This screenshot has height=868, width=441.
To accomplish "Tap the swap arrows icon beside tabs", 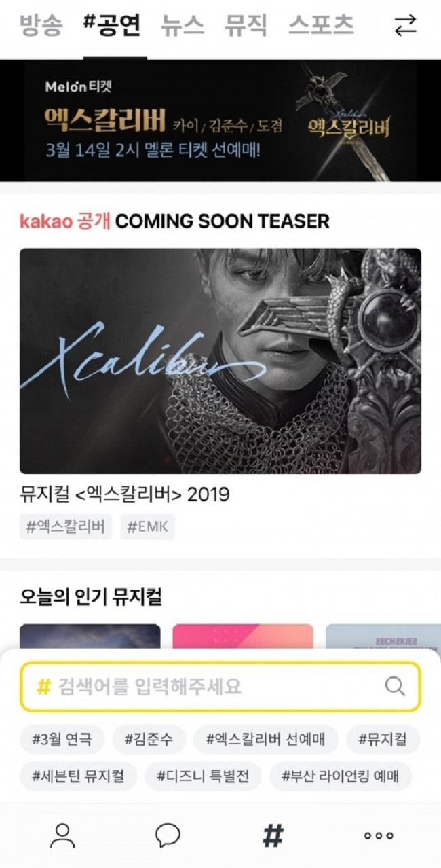I will (405, 26).
